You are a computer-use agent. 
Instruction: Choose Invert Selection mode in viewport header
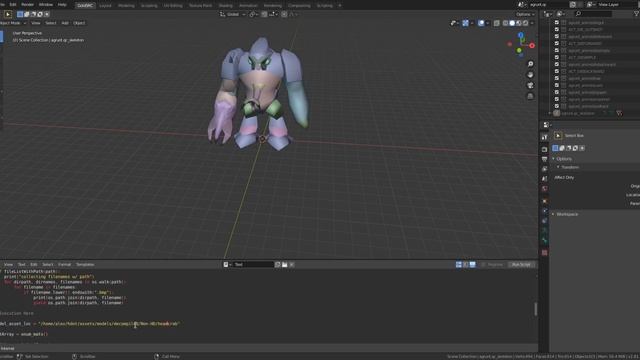point(40,14)
